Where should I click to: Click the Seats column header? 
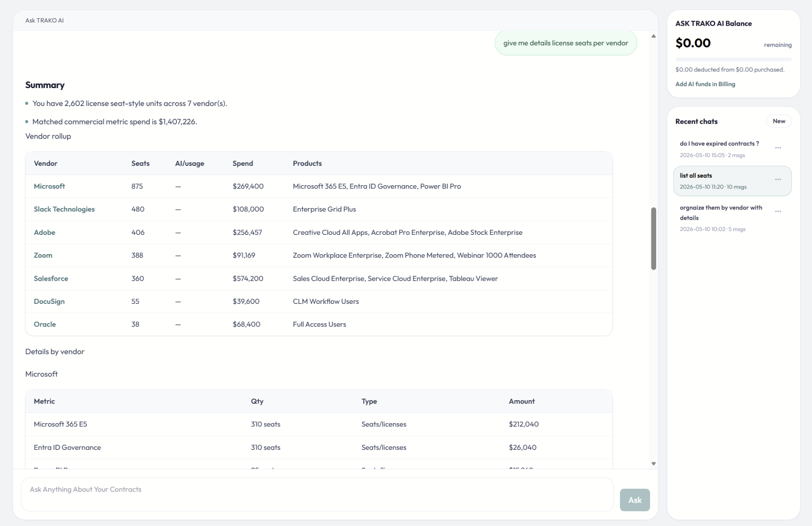pos(140,163)
